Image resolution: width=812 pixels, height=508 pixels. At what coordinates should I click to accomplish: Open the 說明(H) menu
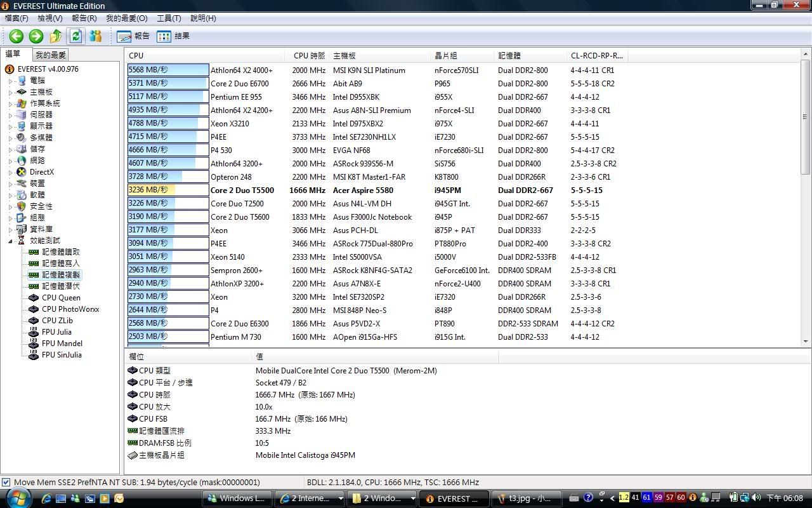click(203, 18)
